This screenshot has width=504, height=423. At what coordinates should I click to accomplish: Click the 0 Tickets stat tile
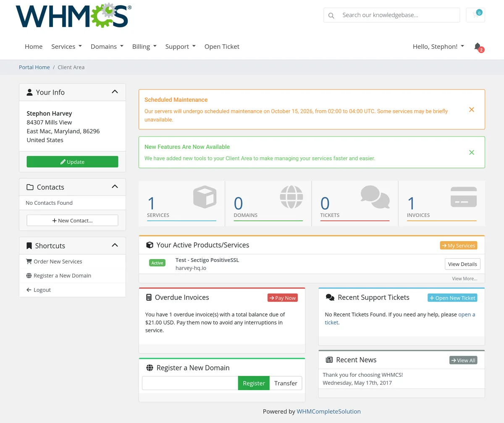point(355,204)
